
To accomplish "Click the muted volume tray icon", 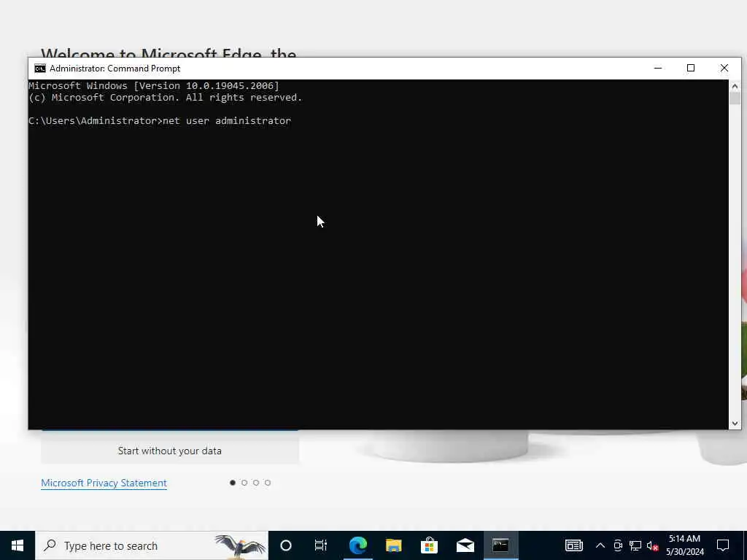I will coord(652,545).
